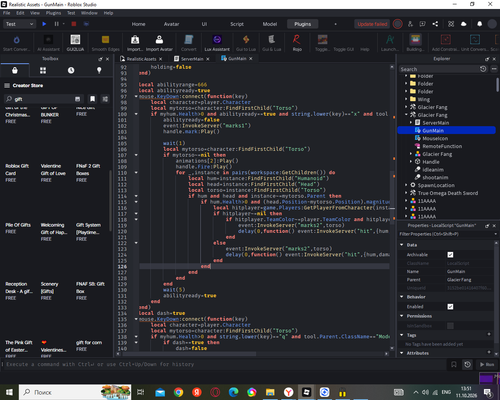Select the MouseIcon script in Explorer

pos(435,138)
